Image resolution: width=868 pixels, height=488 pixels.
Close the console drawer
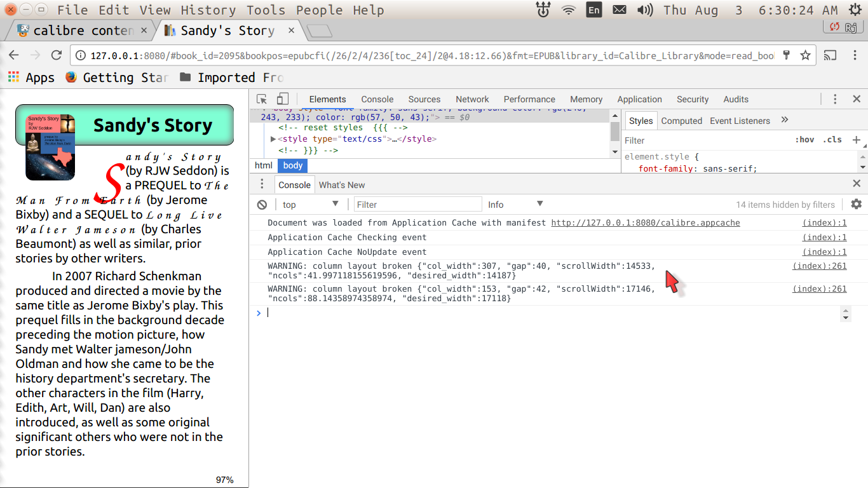tap(857, 184)
